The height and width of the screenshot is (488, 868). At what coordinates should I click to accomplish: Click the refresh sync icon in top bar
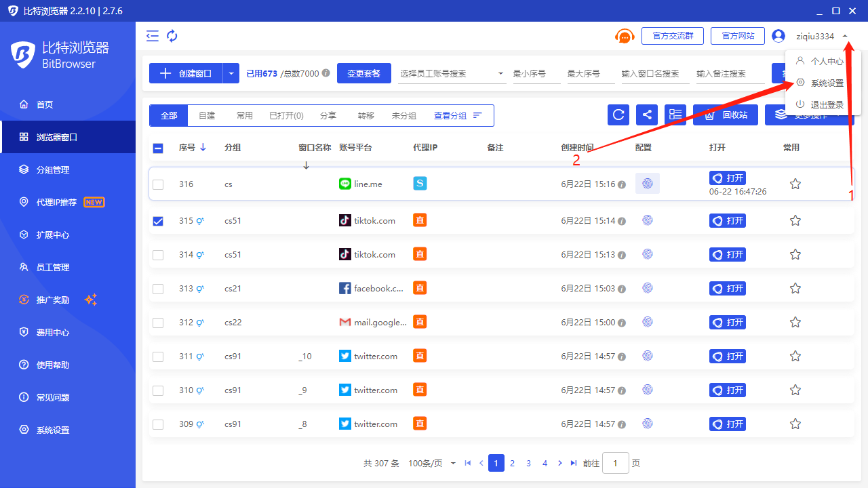pos(172,36)
